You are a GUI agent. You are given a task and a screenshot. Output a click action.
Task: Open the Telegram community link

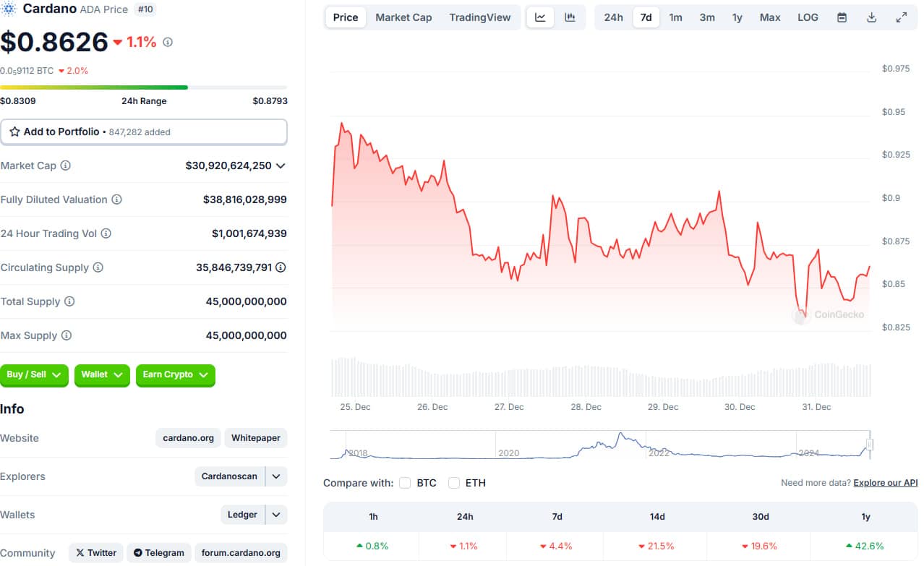coord(159,553)
